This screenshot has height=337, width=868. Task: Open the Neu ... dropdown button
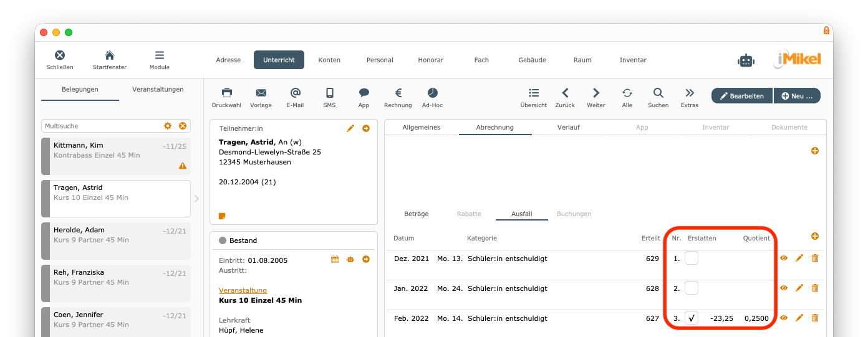pos(797,96)
